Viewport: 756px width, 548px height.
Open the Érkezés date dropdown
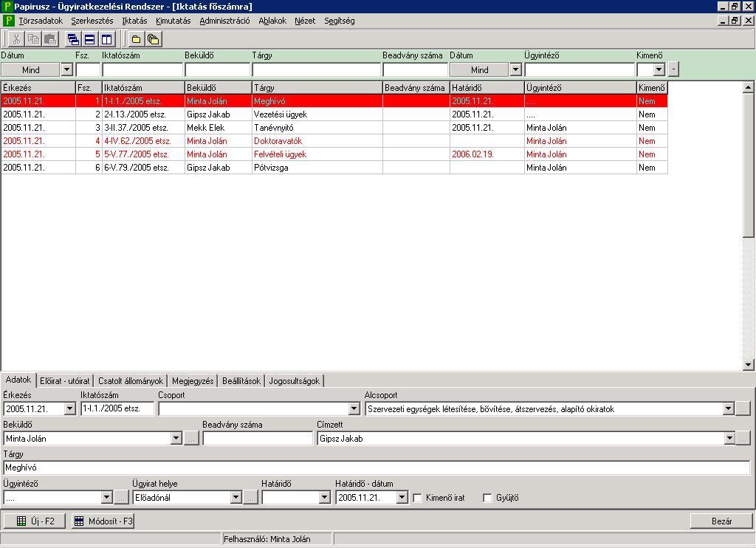tap(70, 409)
